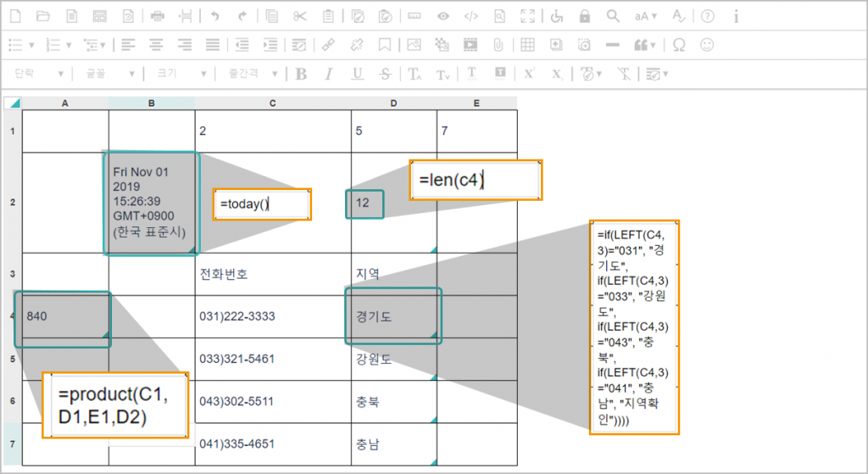The height and width of the screenshot is (474, 868).
Task: Select row 7 header
Action: point(12,444)
